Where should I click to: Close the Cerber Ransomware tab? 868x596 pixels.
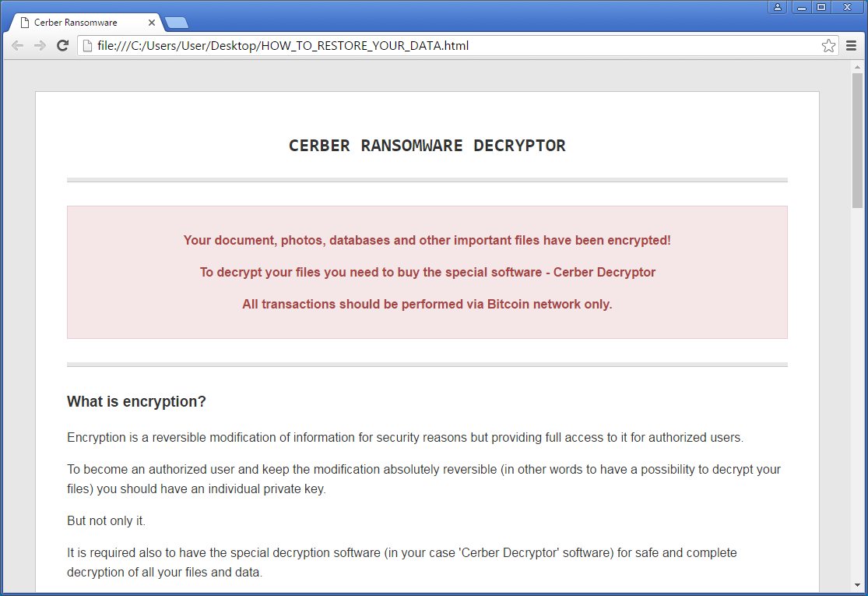(x=152, y=23)
